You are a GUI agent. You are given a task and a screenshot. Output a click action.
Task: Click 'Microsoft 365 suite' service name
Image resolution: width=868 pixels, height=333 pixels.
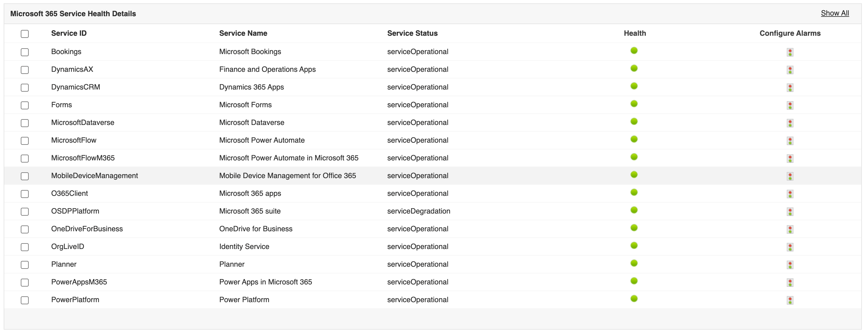click(x=250, y=211)
